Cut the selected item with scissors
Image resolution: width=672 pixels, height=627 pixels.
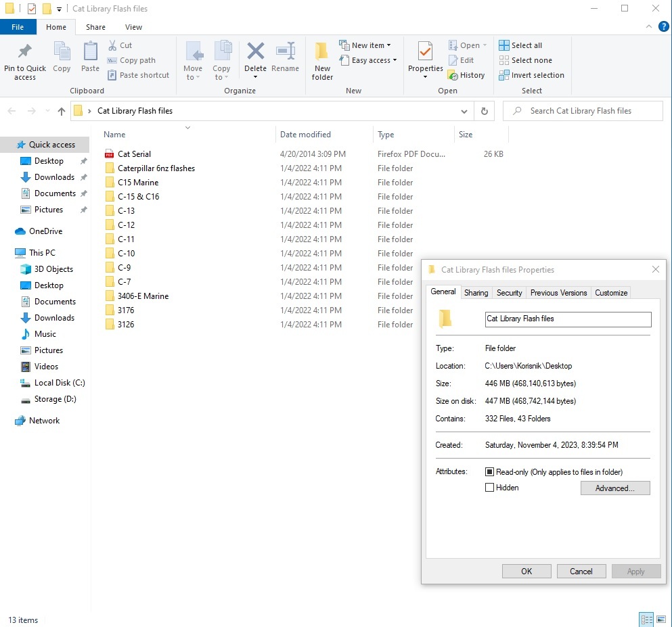(120, 45)
